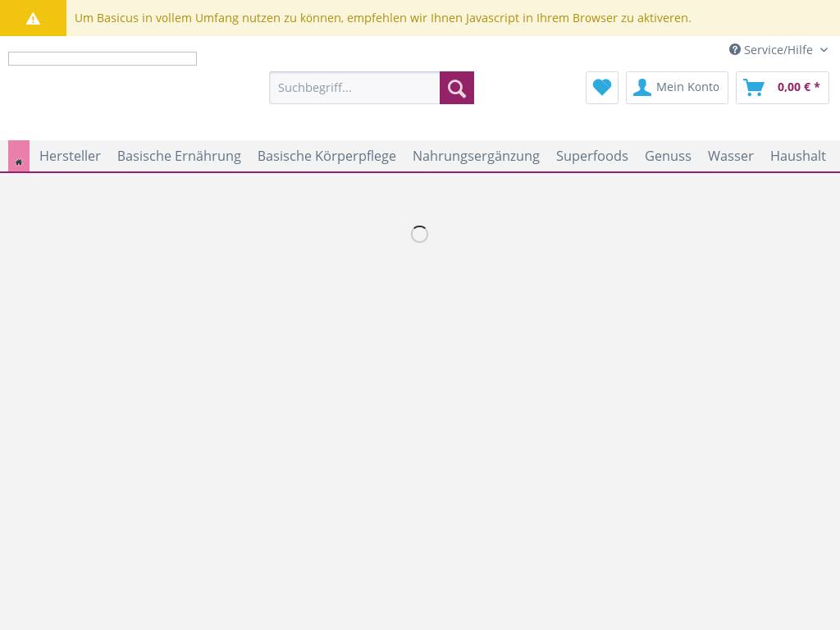Click the yellow warning triangle icon
Viewport: 840px width, 630px height.
[x=33, y=18]
